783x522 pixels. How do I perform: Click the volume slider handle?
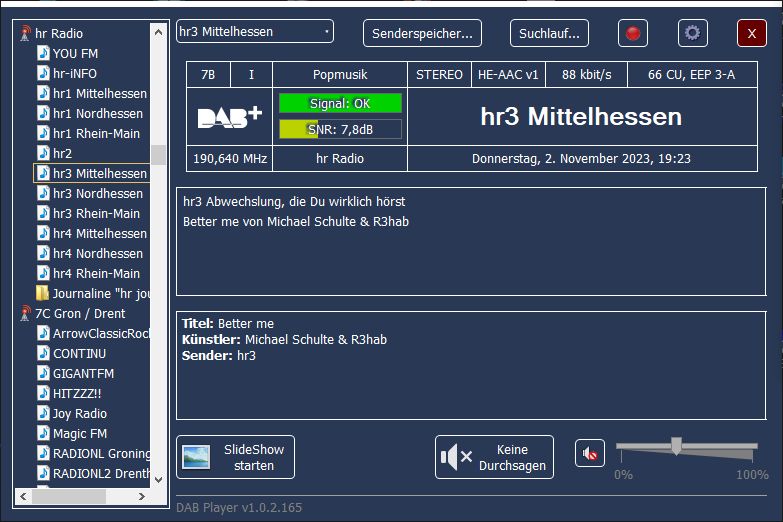676,446
